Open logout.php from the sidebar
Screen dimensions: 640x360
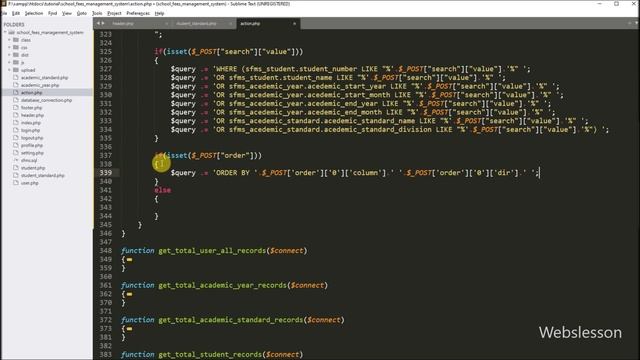click(32, 138)
